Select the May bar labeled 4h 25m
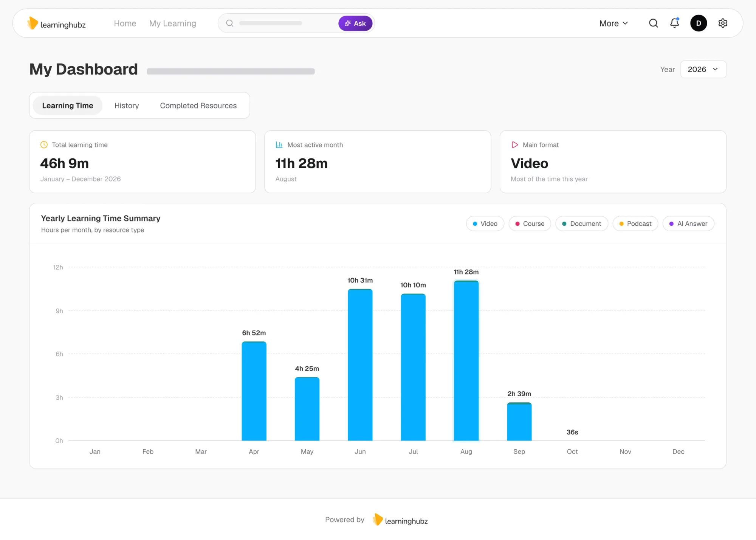This screenshot has height=540, width=756. [307, 409]
